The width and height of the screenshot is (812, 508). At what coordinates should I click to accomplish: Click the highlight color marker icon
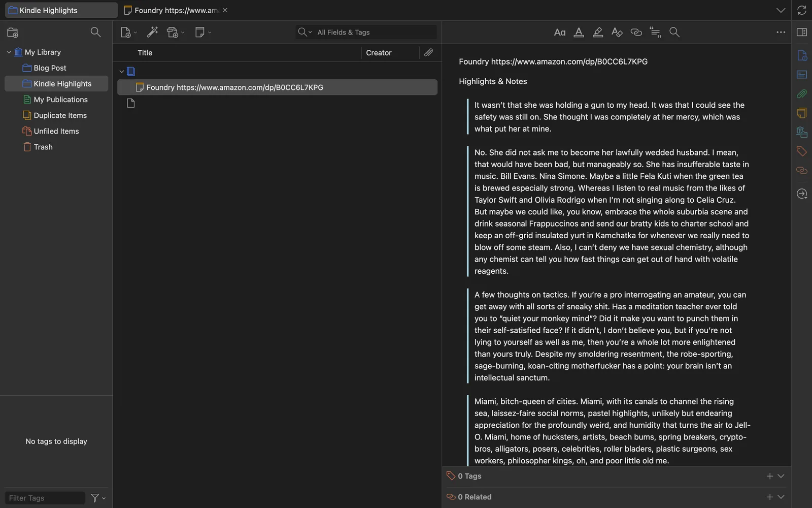click(598, 33)
